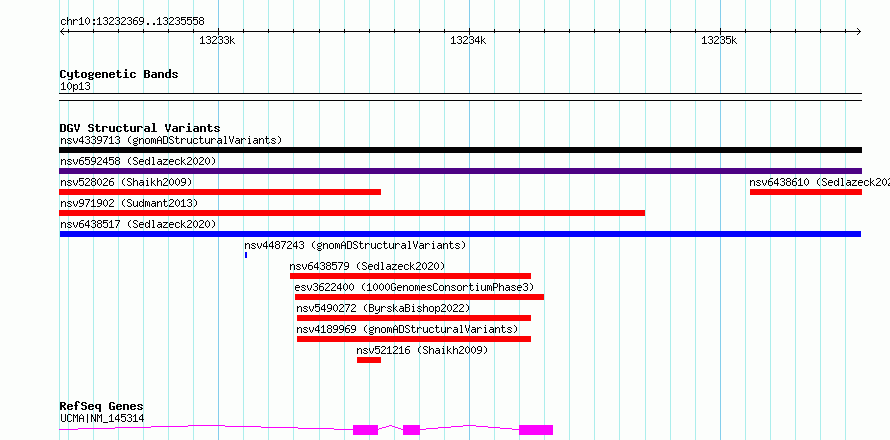Click the 13235k ruler label

(x=719, y=40)
